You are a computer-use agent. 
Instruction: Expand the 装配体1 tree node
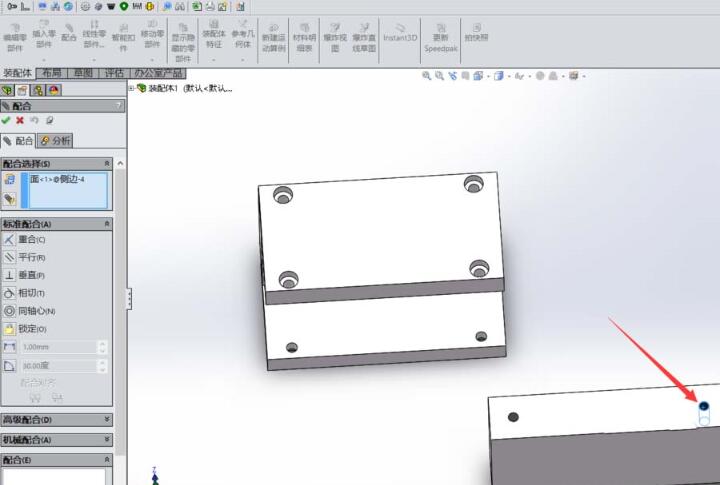[x=132, y=88]
